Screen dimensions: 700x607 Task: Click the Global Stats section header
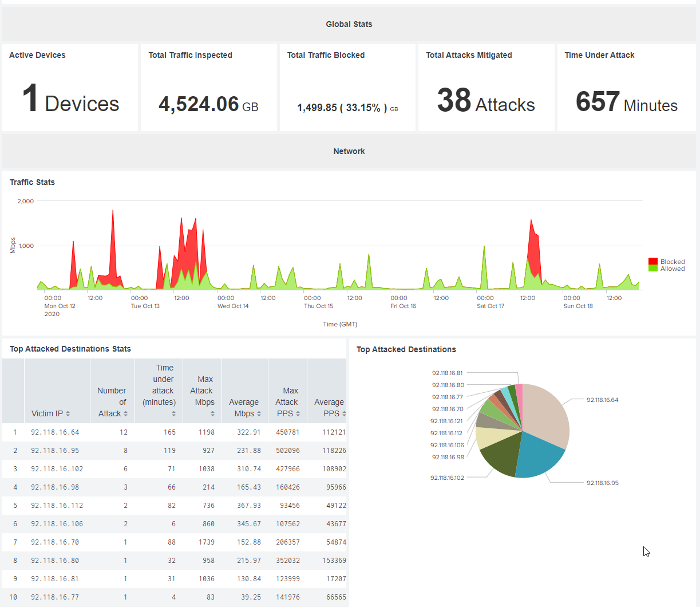pos(349,24)
